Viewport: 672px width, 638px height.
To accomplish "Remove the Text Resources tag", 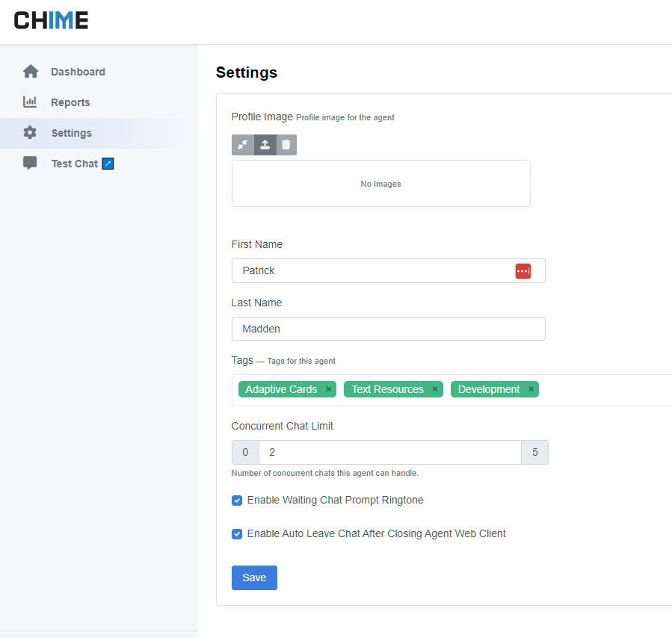I will coord(435,389).
